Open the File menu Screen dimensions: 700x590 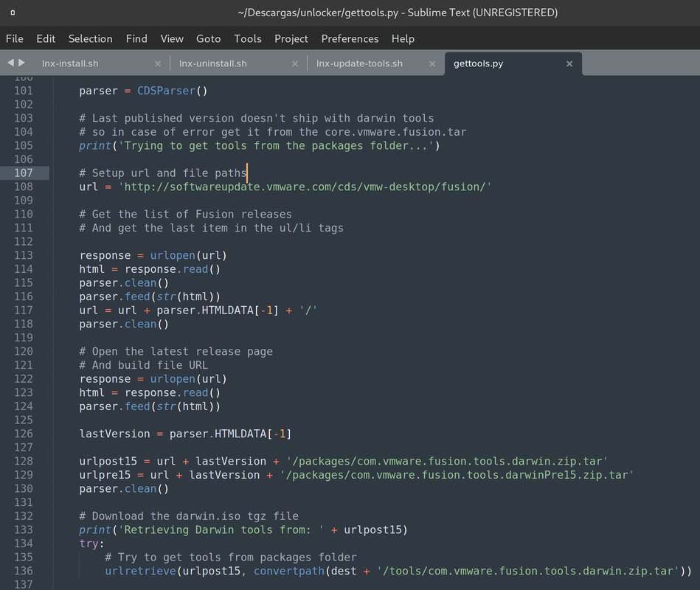coord(14,39)
